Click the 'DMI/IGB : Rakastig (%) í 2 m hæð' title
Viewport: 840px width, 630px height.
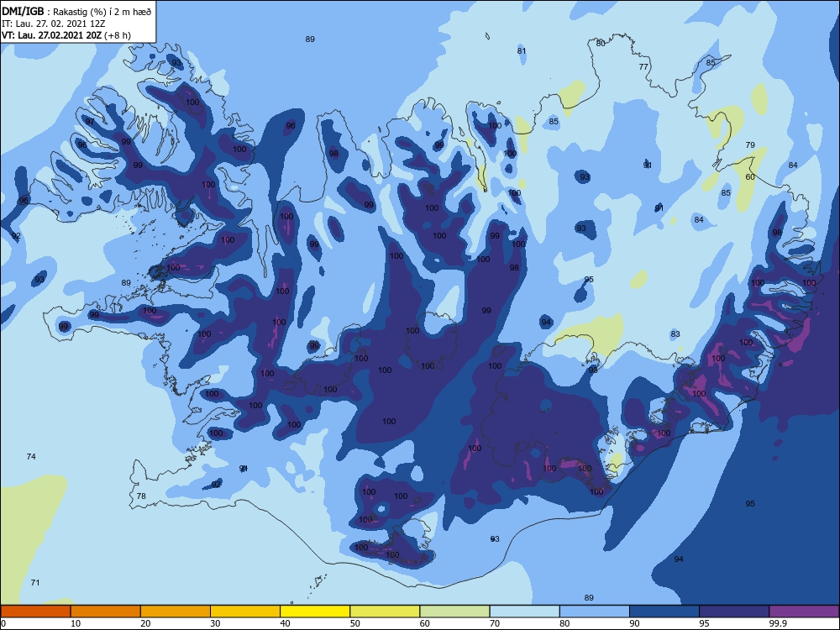coord(76,11)
